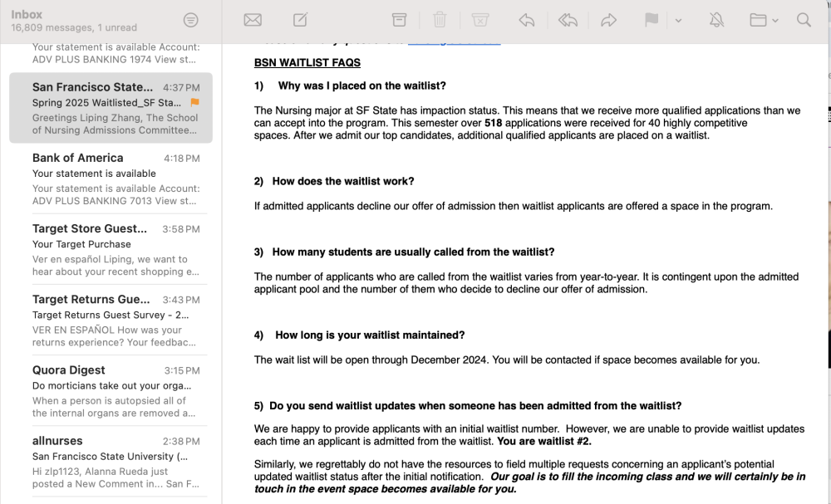
Task: Delete the message with trash icon
Action: 440,20
